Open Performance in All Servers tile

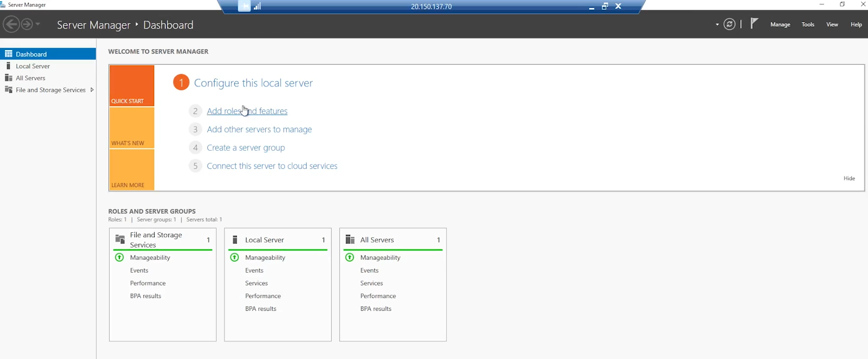378,296
